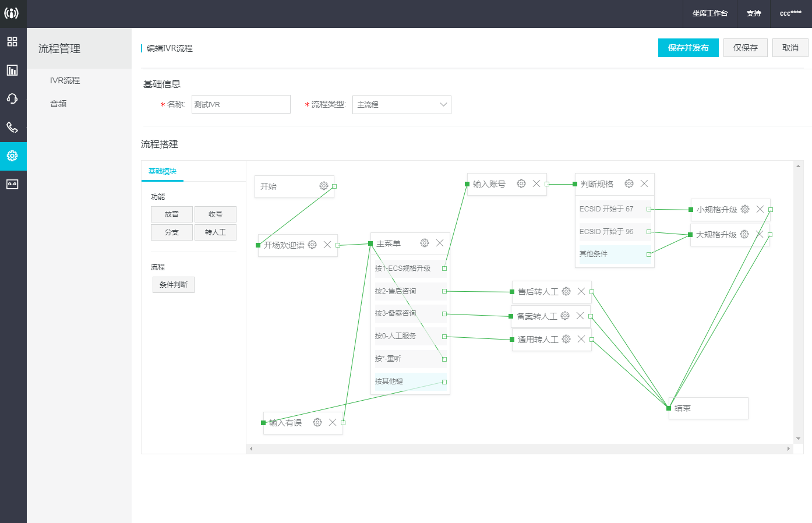Viewport: 812px width, 523px height.
Task: Select the 其他条件 row
Action: tap(615, 254)
